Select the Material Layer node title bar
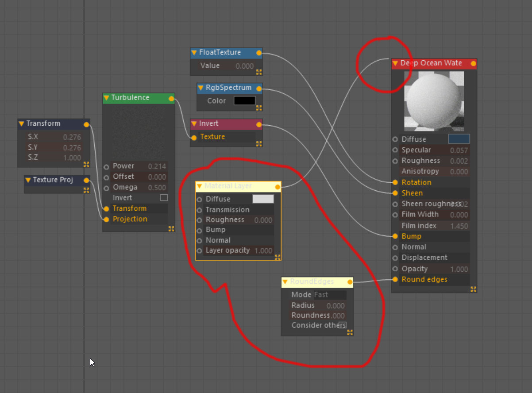The width and height of the screenshot is (532, 393). coord(238,186)
